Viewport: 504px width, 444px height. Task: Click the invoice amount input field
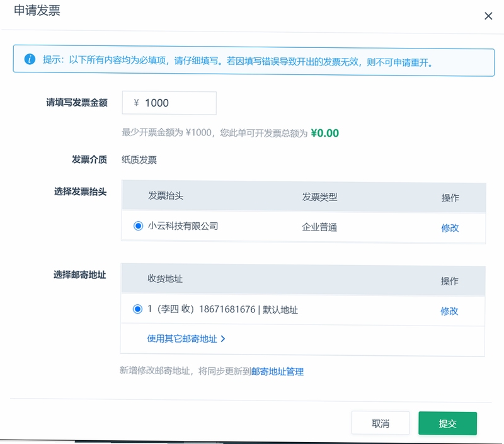[169, 103]
